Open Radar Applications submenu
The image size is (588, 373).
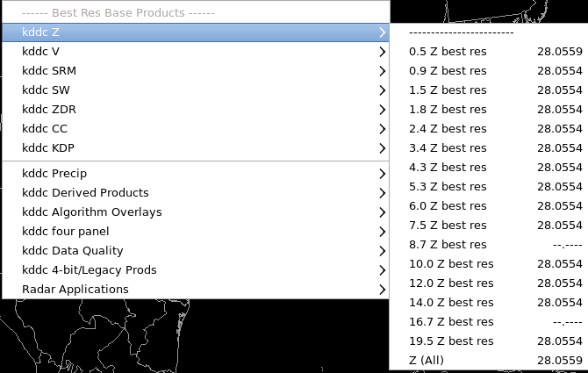[x=196, y=290]
